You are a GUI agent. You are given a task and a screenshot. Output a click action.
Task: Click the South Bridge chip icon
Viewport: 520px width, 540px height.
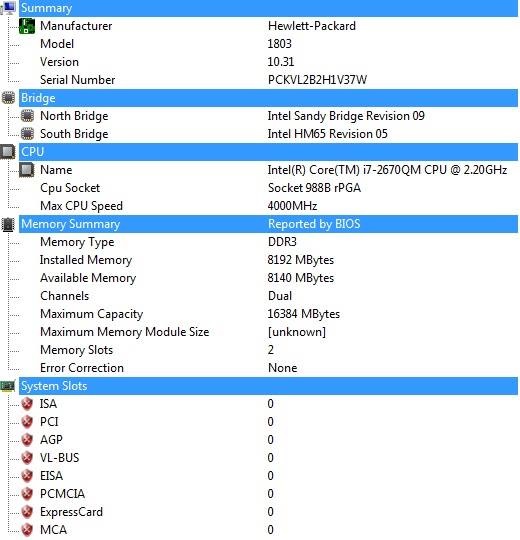[27, 134]
